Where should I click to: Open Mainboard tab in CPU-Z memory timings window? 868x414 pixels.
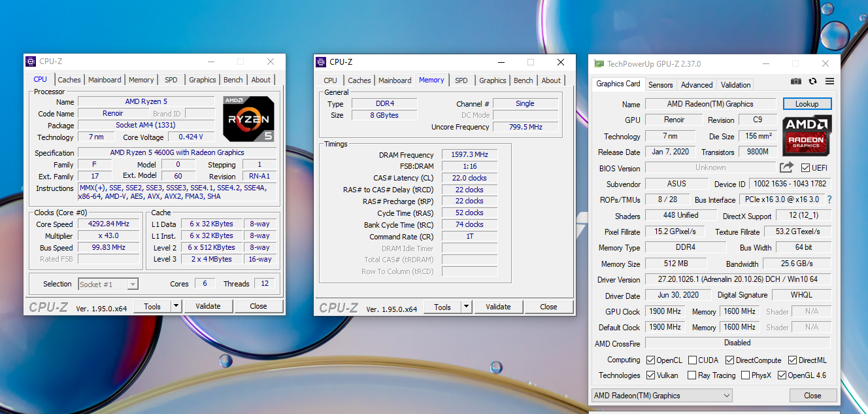click(395, 80)
